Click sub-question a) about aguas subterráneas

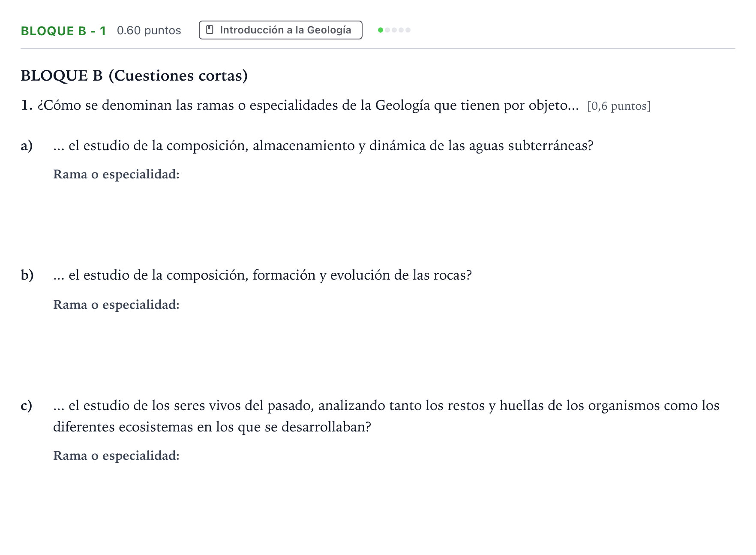323,146
